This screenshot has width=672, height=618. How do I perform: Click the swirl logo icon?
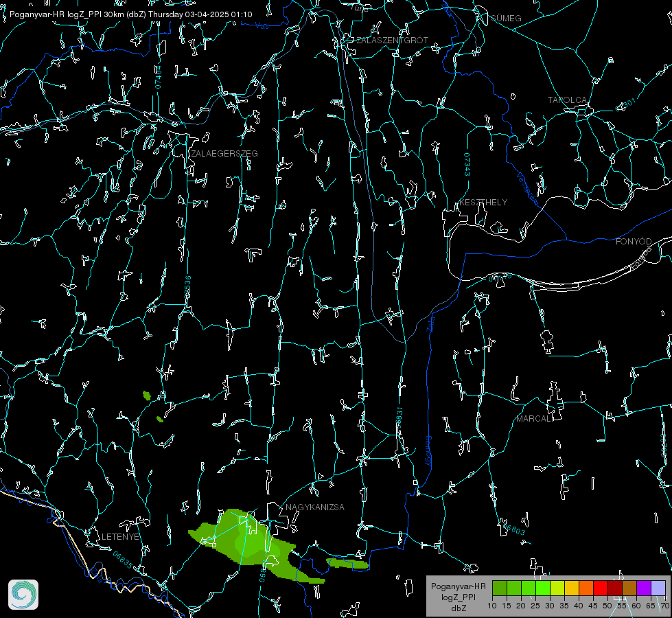coord(23,595)
